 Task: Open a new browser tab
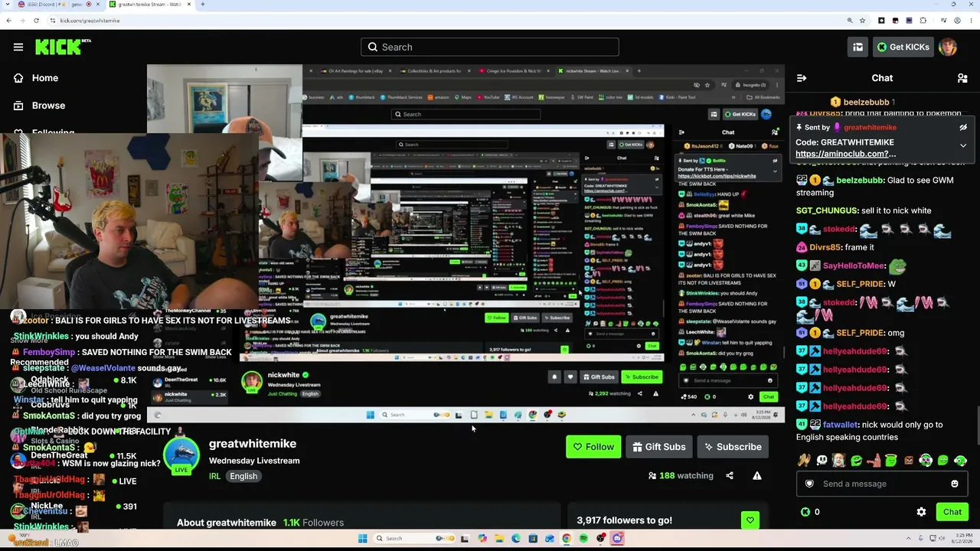[202, 5]
